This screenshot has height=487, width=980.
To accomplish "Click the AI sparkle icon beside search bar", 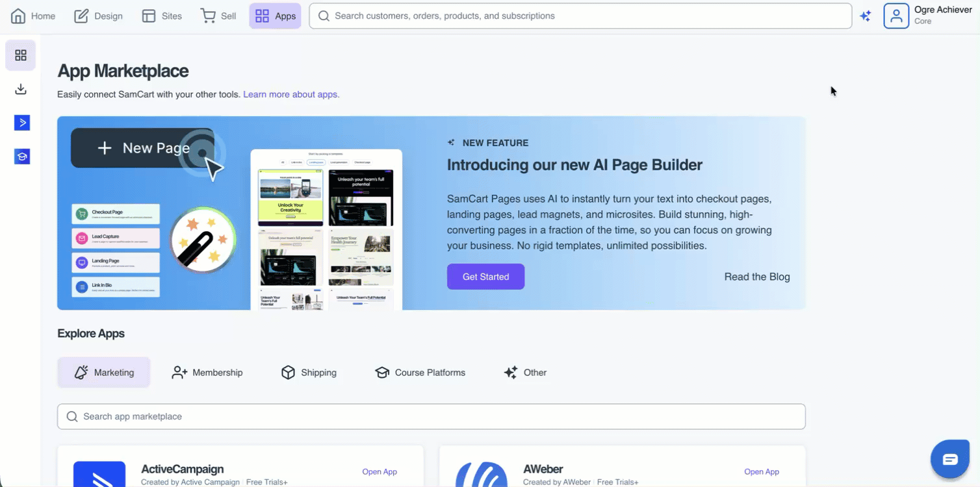I will point(866,16).
